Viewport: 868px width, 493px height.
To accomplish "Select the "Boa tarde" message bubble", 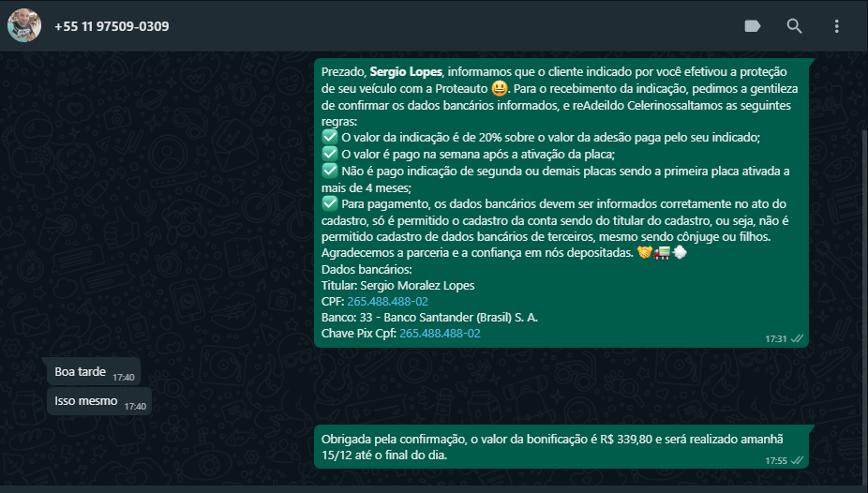I will coord(94,372).
